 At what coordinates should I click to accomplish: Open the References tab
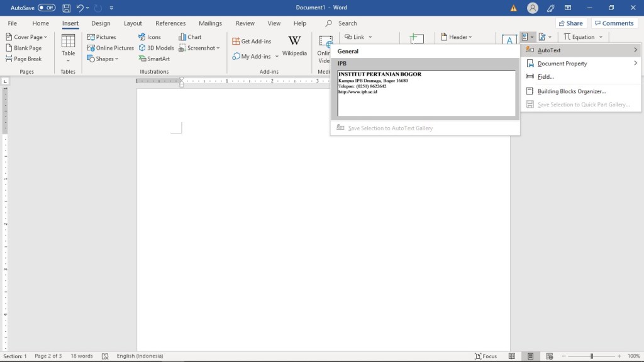coord(170,23)
